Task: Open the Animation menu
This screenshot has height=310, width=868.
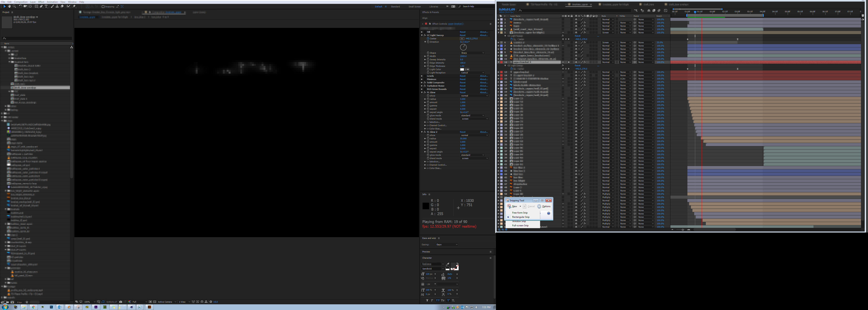Action: coord(52,2)
